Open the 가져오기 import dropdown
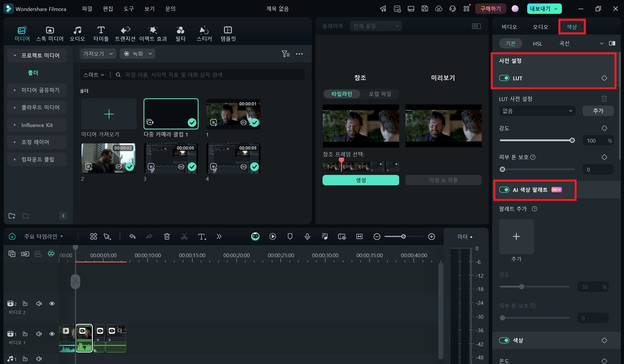The height and width of the screenshot is (364, 624). tap(98, 54)
